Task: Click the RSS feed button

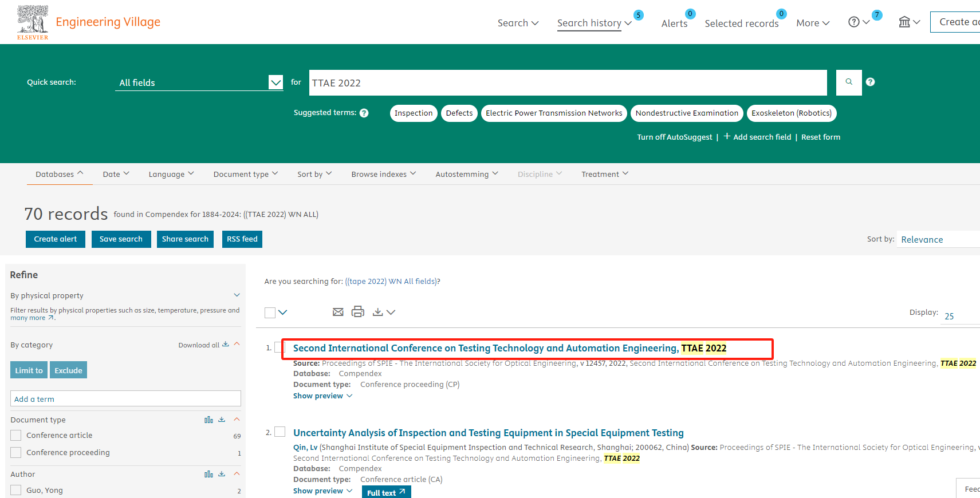Action: [x=242, y=239]
